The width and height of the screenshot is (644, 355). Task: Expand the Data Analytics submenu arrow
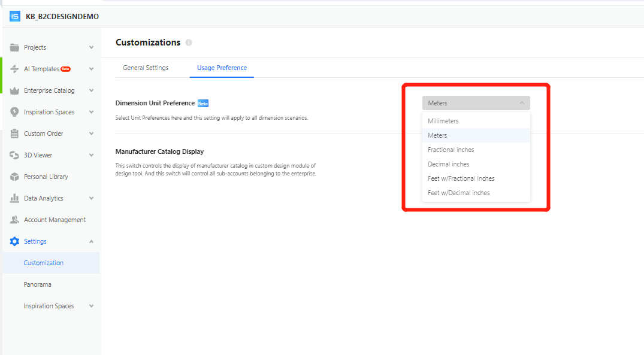(91, 198)
